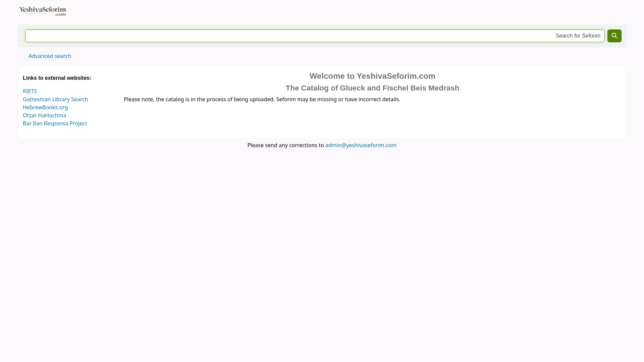The width and height of the screenshot is (644, 362).
Task: Click the 'Please note, the catalog' notice text
Action: pos(262,100)
